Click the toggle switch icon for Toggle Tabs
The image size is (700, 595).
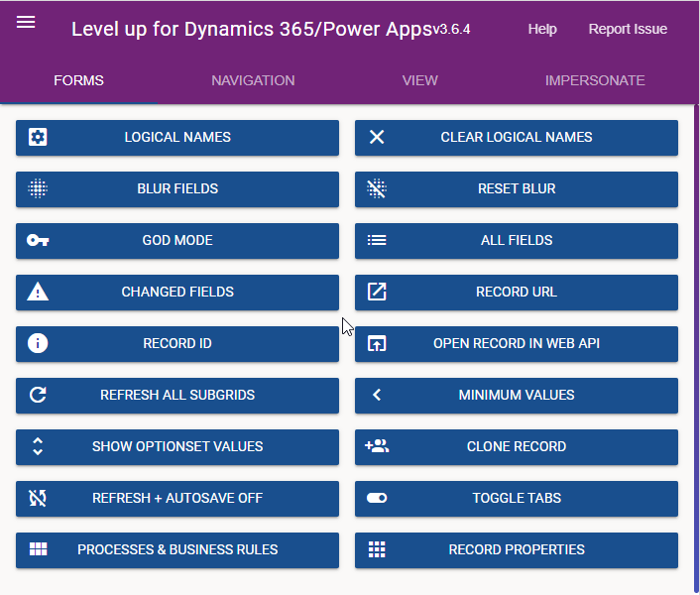coord(377,498)
